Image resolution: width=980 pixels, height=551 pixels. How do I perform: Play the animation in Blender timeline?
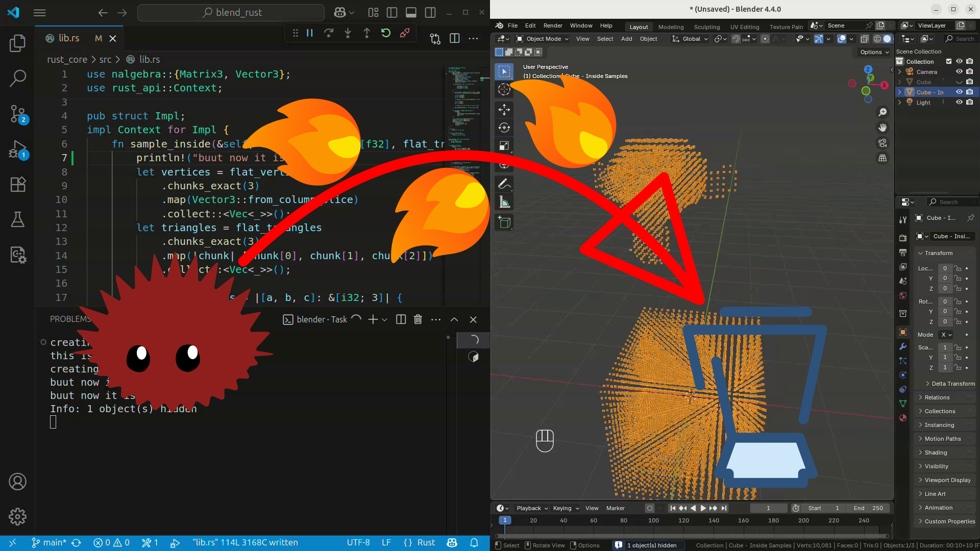(703, 508)
